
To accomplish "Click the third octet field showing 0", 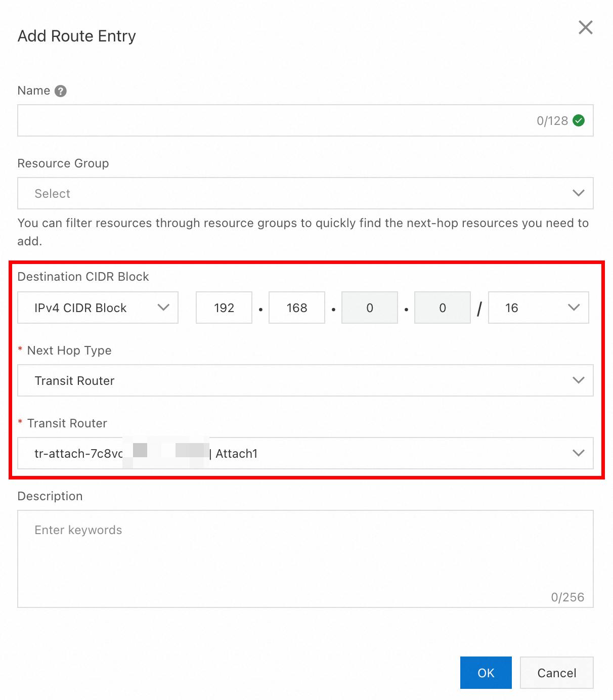I will [370, 308].
